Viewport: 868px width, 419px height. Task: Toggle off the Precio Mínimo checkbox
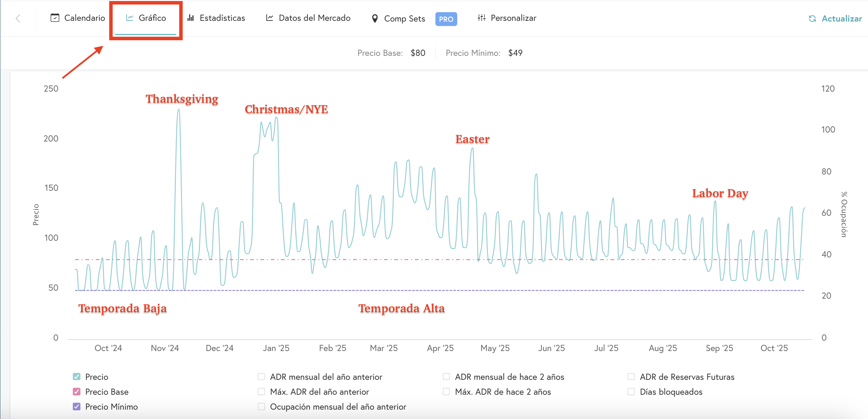pos(77,407)
